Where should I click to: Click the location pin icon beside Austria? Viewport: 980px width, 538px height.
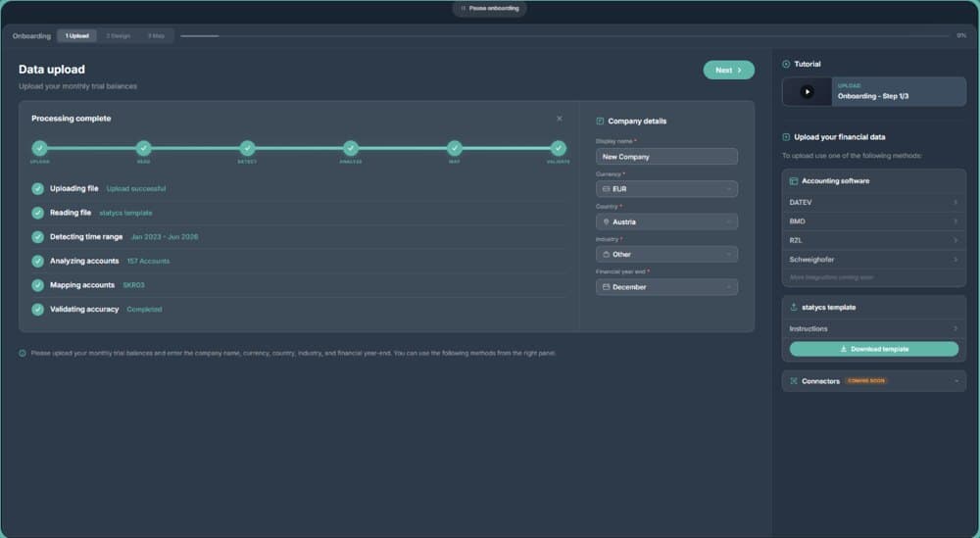pyautogui.click(x=606, y=221)
